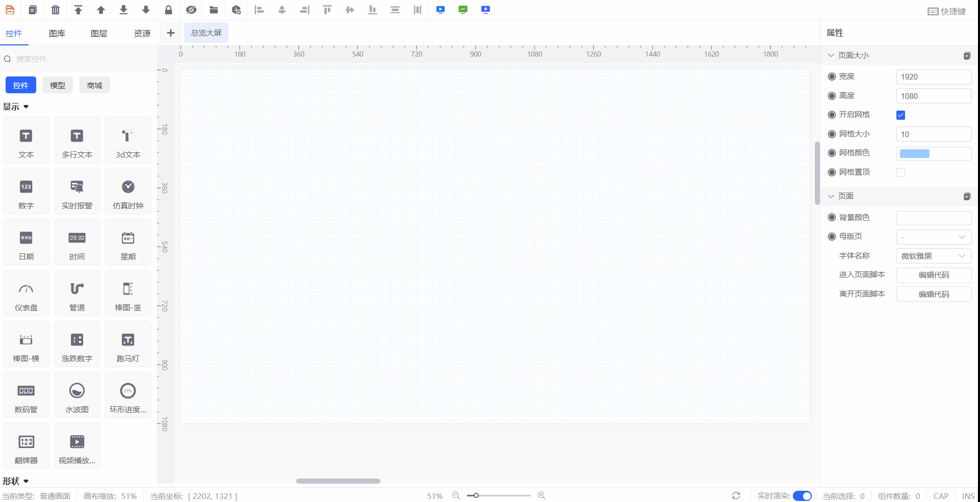Uncheck the 开启网格 checkbox
This screenshot has width=980, height=502.
point(900,115)
